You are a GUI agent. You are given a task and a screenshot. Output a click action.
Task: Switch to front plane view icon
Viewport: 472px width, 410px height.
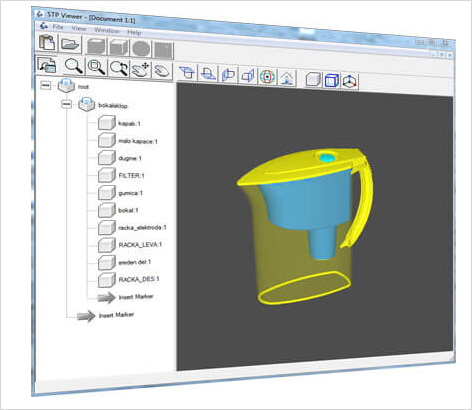[228, 75]
